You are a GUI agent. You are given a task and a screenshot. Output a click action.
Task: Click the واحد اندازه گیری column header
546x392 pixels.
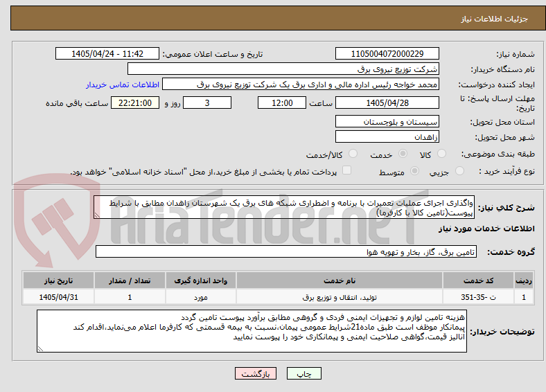click(200, 280)
